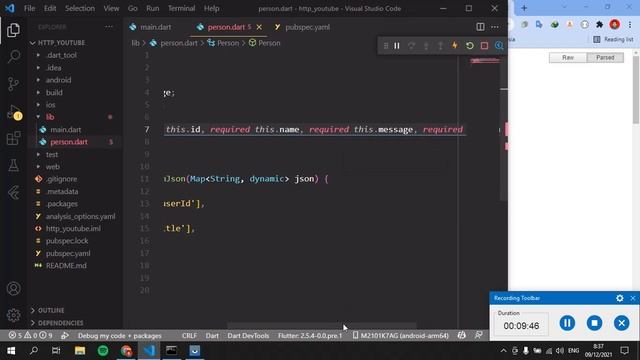The width and height of the screenshot is (640, 360).
Task: Change the CRLF line ending setting
Action: tap(189, 336)
